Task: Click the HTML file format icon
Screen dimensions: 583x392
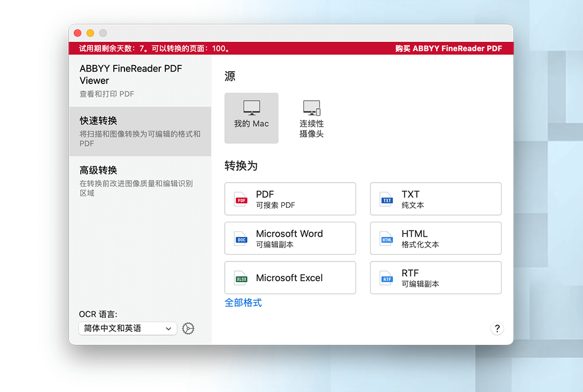Action: coord(387,239)
